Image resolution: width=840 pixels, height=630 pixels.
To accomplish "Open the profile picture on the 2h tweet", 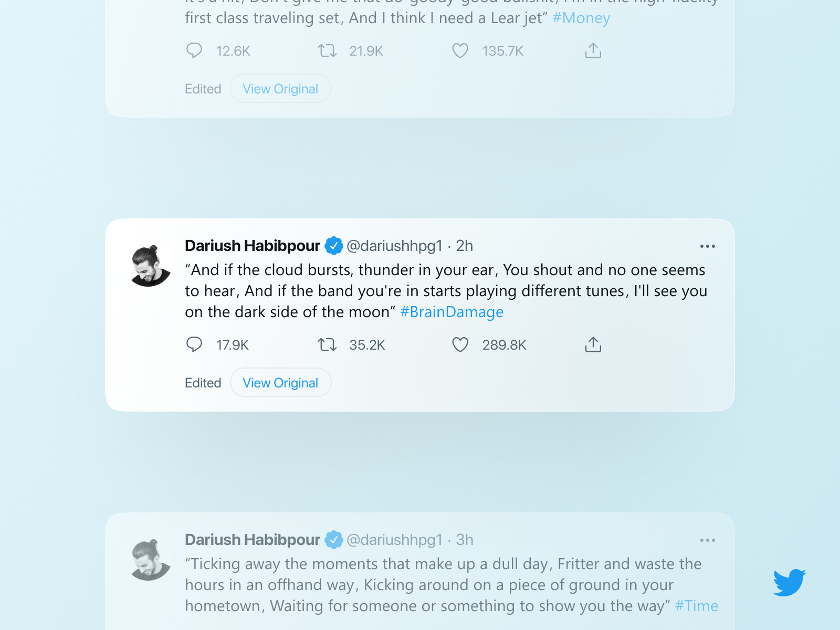I will click(x=151, y=266).
